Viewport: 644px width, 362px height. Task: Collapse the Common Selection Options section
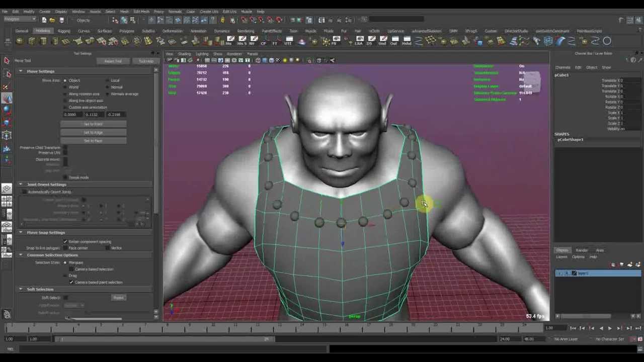point(21,255)
